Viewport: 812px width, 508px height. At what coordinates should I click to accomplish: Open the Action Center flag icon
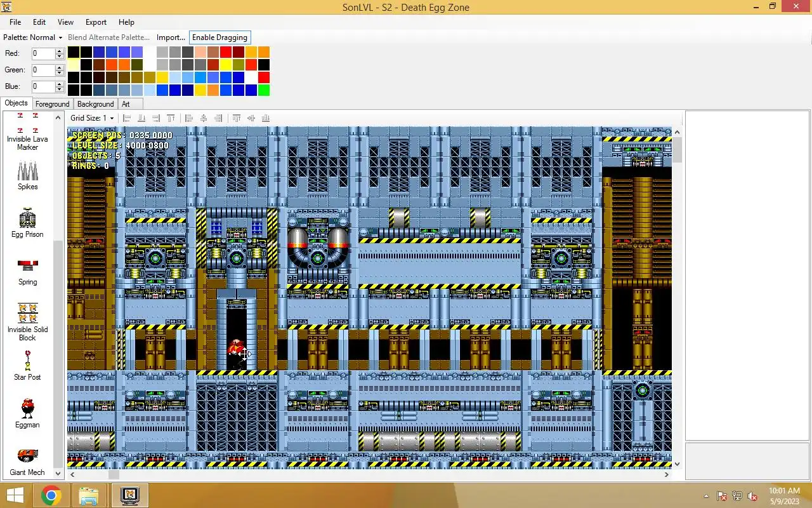click(722, 496)
